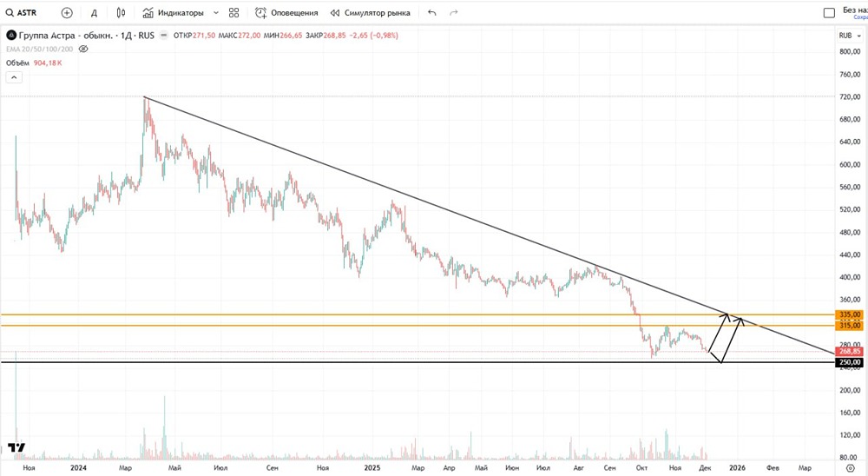Viewport: 868px width, 476px height.
Task: Click the 400,00 price scale value
Action: click(x=850, y=277)
